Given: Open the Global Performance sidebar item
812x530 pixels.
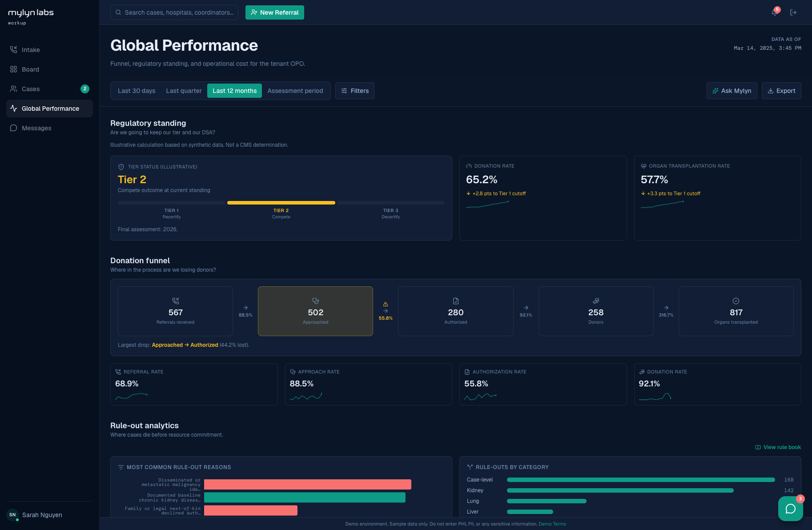Looking at the screenshot, I should [49, 108].
